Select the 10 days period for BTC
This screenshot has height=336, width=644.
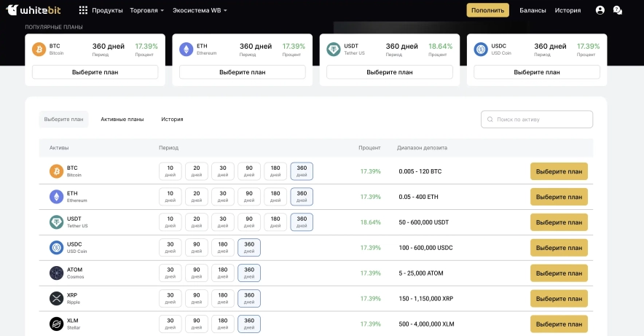(x=170, y=171)
